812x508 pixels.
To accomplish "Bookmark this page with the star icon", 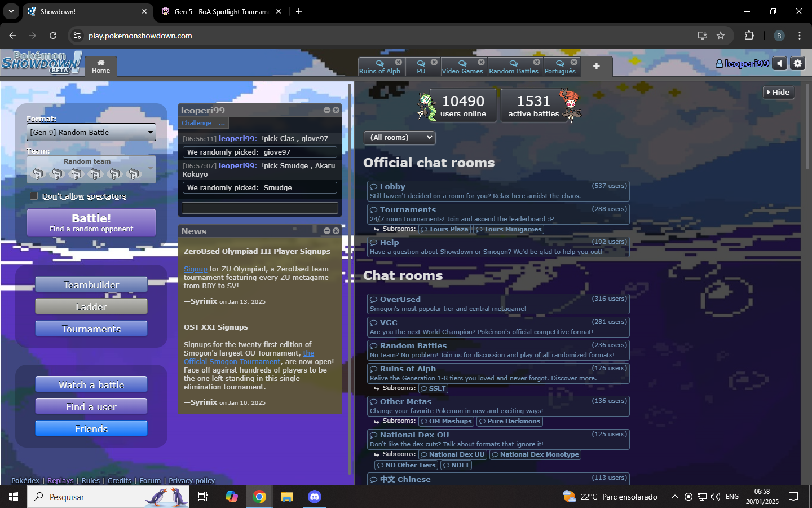I will pos(721,36).
